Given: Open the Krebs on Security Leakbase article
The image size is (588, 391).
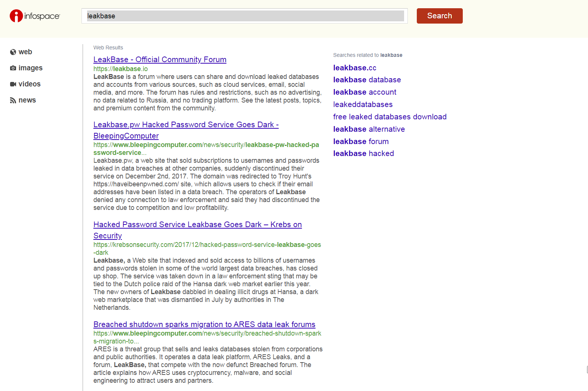Looking at the screenshot, I should 197,224.
